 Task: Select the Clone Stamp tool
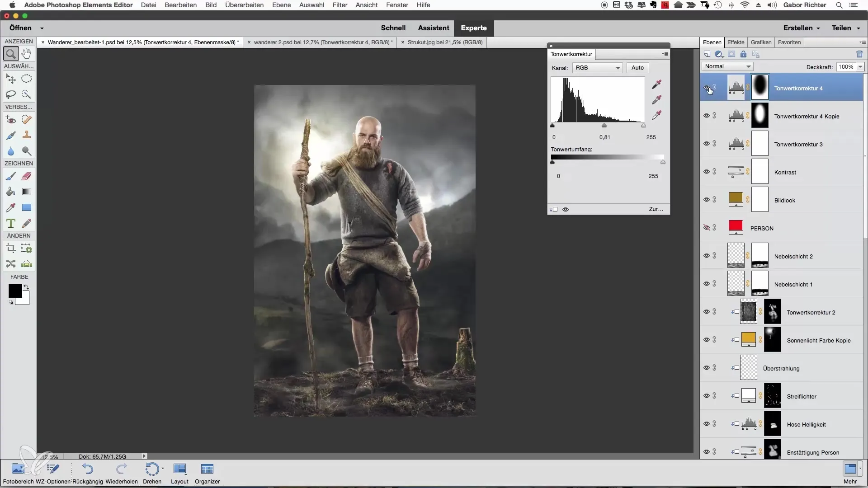point(27,135)
